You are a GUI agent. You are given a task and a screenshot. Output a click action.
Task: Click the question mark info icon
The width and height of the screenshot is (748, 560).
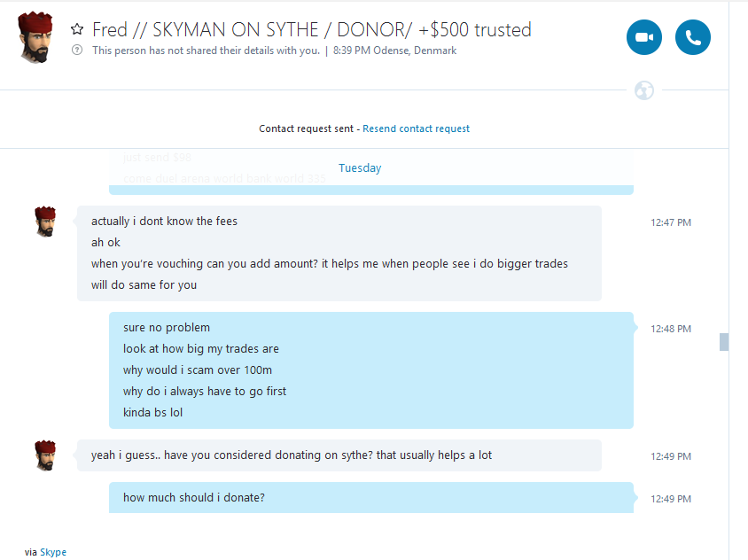click(77, 50)
